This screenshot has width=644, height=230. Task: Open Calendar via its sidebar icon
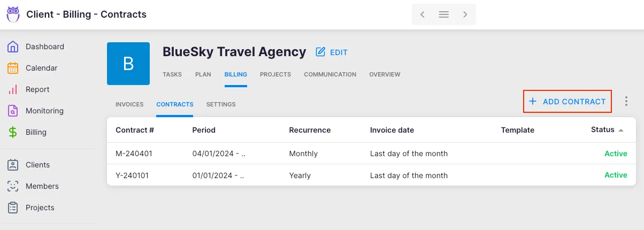[13, 68]
